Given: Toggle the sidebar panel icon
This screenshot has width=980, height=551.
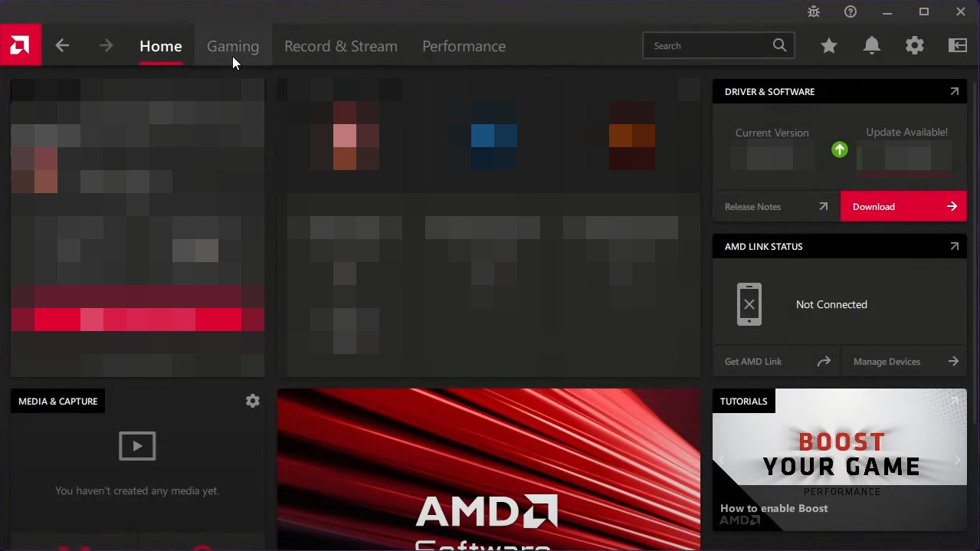Looking at the screenshot, I should tap(958, 46).
